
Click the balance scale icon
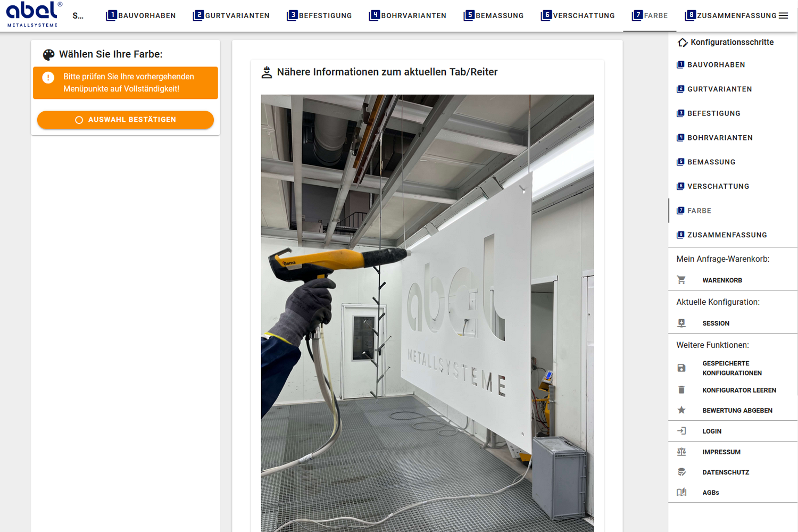(681, 452)
